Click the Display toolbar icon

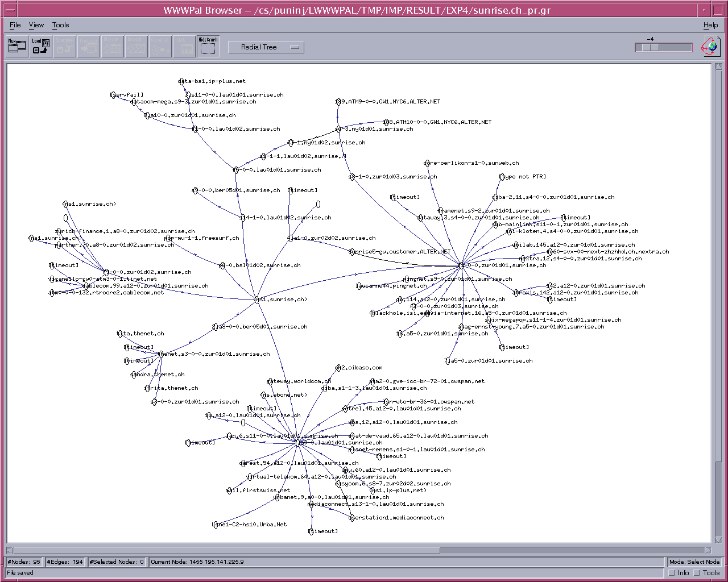coord(113,47)
